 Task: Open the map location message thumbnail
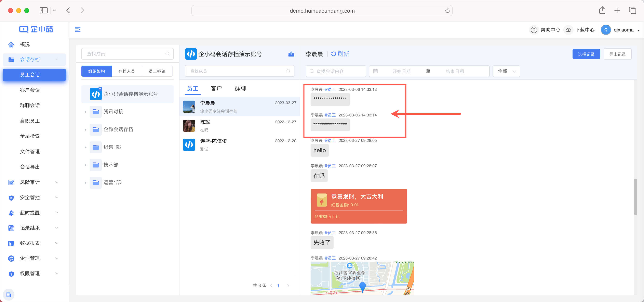[x=362, y=278]
